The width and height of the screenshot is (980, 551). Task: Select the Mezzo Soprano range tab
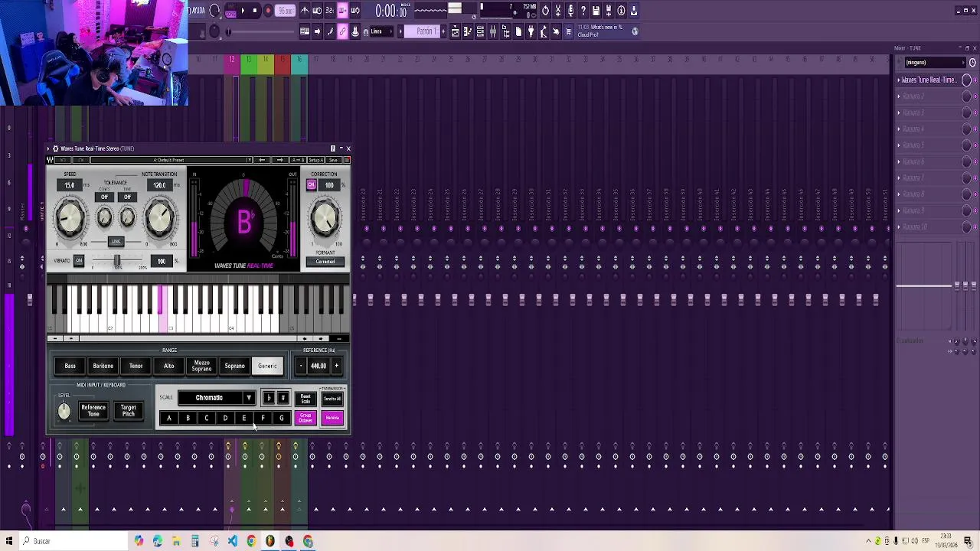point(201,366)
